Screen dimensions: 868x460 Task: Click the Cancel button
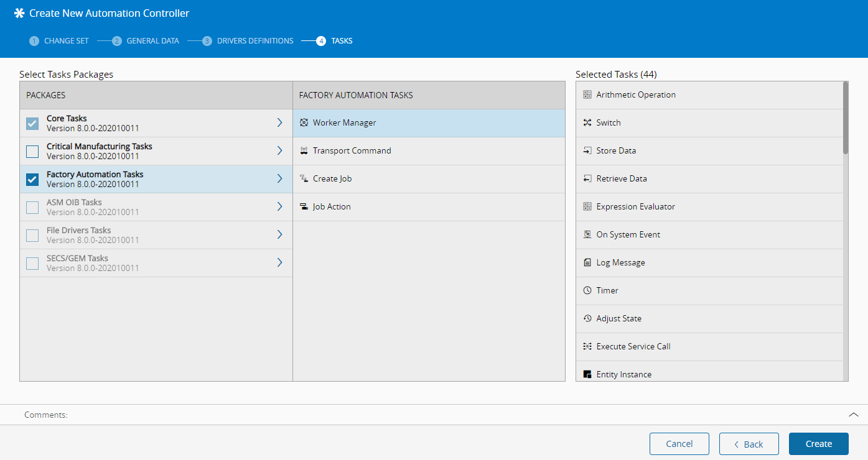[679, 444]
